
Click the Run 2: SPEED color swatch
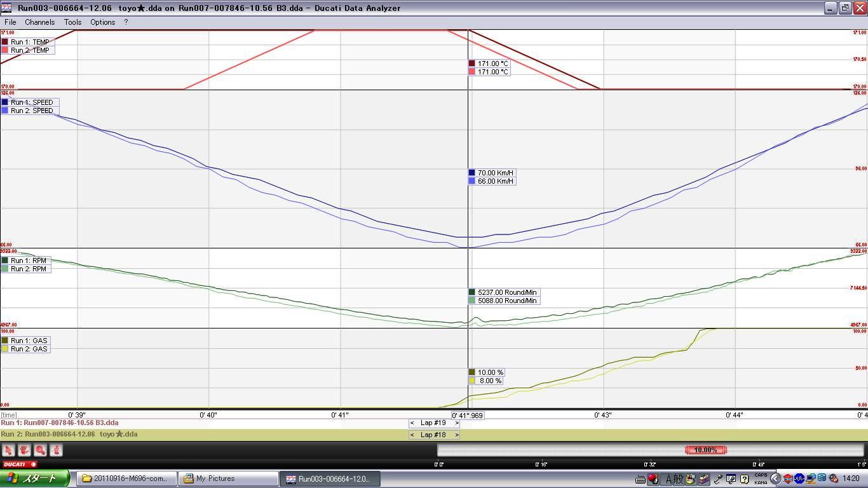[5, 111]
